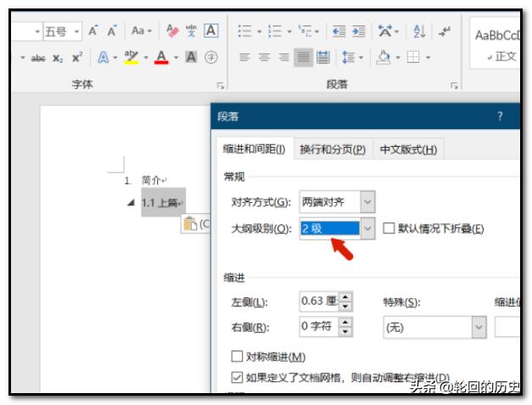Image resolution: width=532 pixels, height=405 pixels.
Task: Click the subscript x₂ icon
Action: click(58, 58)
